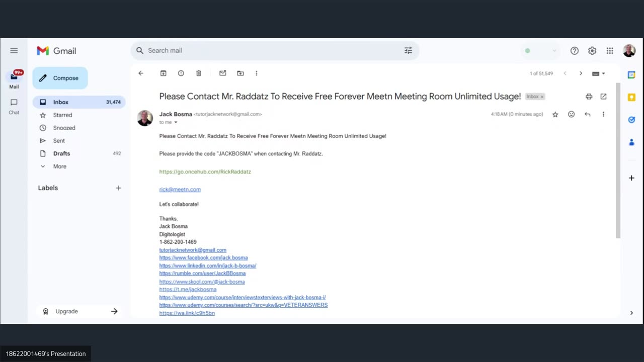Screen dimensions: 644x362
Task: Open the Inbox folder
Action: tap(79, 102)
